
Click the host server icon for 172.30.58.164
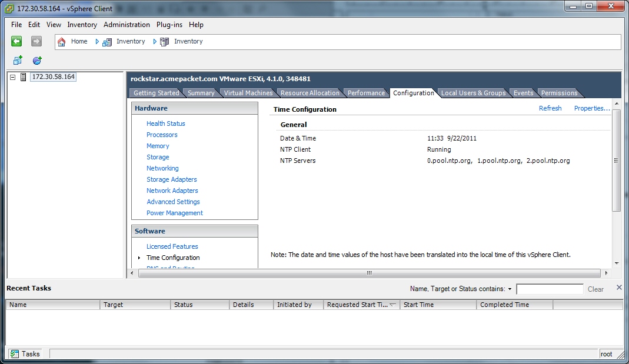[x=24, y=77]
